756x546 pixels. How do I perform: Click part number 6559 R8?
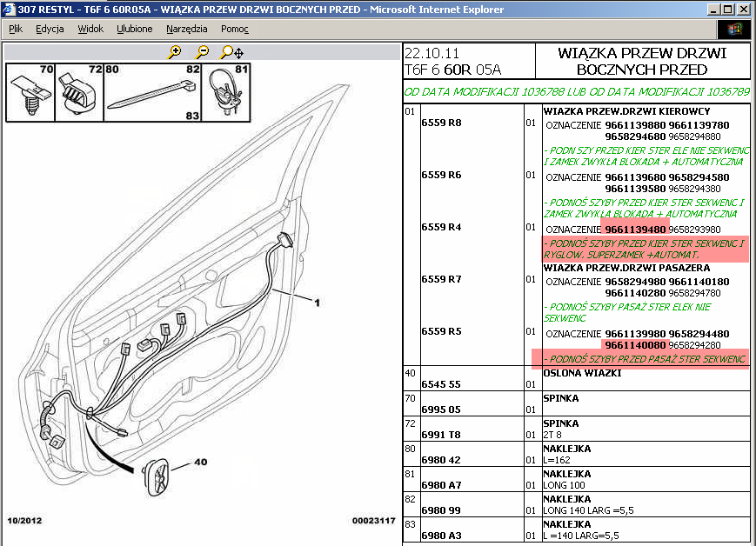[x=441, y=123]
